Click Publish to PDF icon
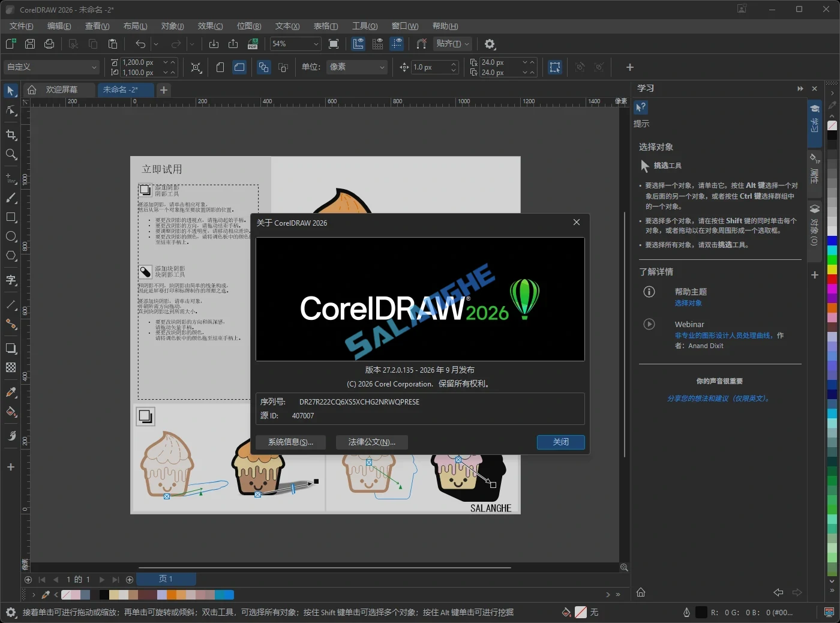840x623 pixels. pos(253,44)
